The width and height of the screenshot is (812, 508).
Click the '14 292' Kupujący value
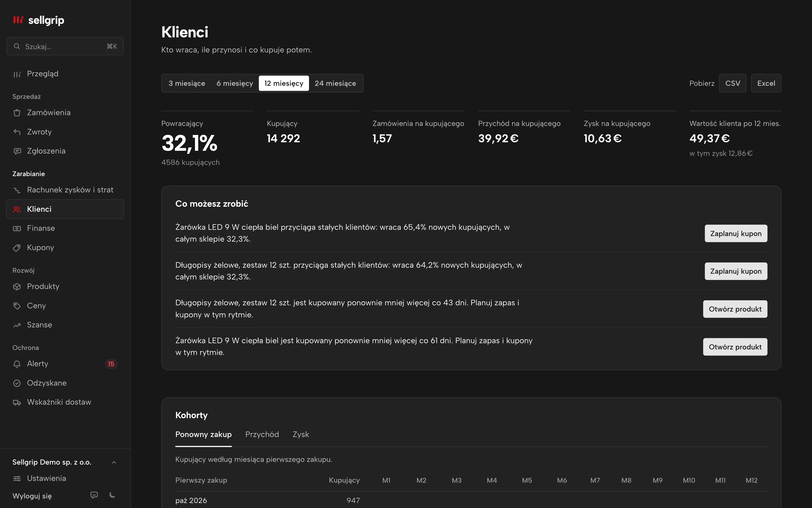283,138
